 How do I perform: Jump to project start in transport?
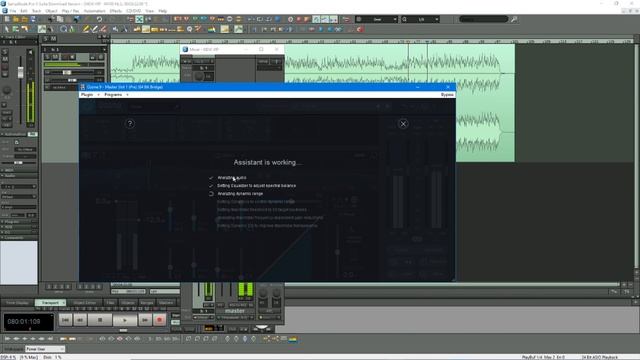click(x=65, y=320)
